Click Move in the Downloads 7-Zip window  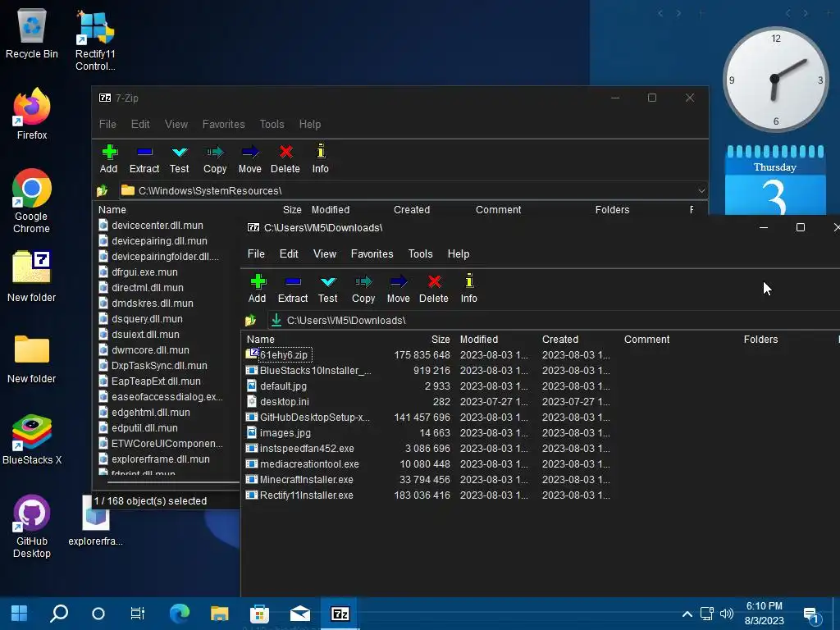(x=399, y=289)
